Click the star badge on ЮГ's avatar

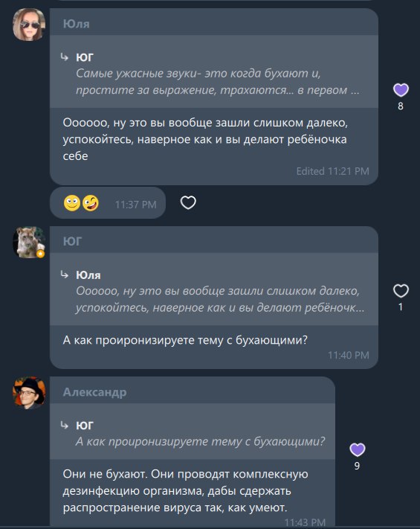coord(40,254)
